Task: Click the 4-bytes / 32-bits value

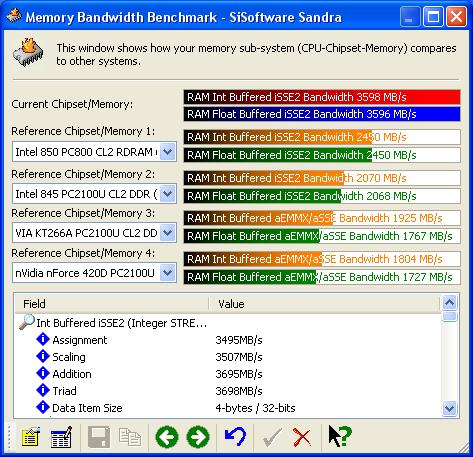Action: tap(255, 408)
